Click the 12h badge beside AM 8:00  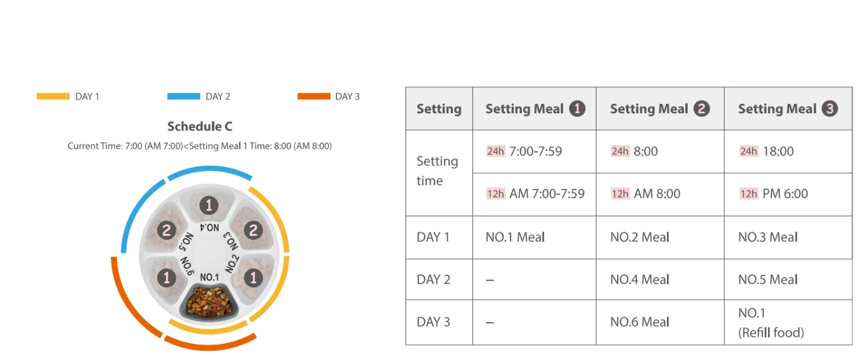pos(620,194)
